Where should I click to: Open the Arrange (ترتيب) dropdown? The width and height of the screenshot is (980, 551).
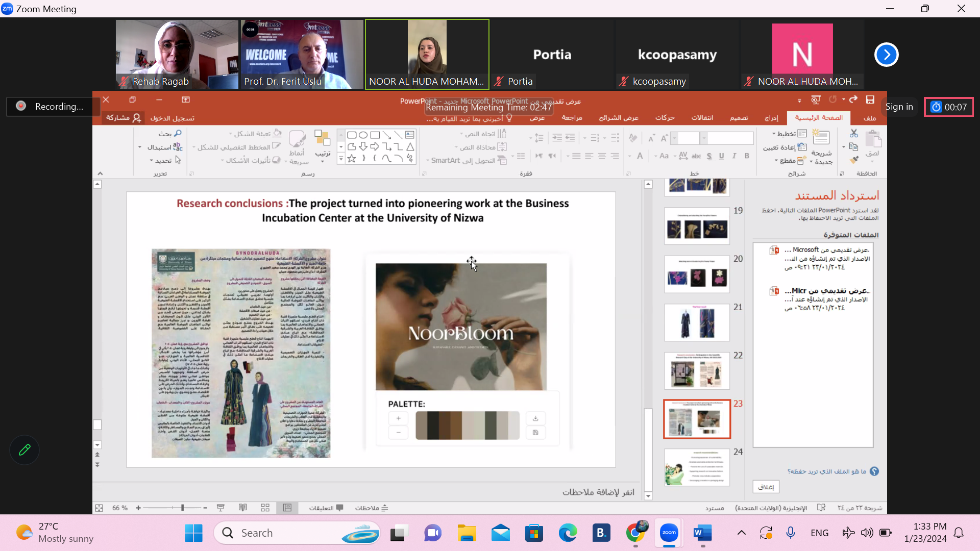pos(323,145)
